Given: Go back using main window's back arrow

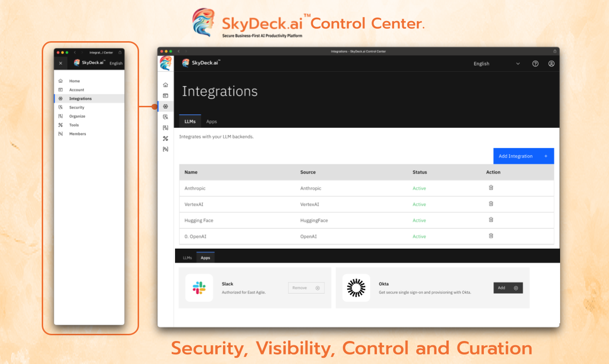Looking at the screenshot, I should coord(179,51).
